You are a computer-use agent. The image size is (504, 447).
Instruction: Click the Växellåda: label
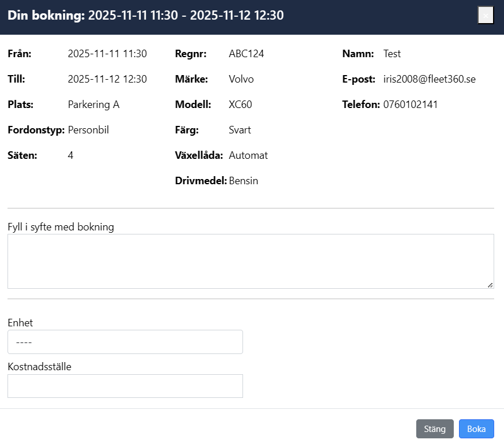[x=199, y=155]
